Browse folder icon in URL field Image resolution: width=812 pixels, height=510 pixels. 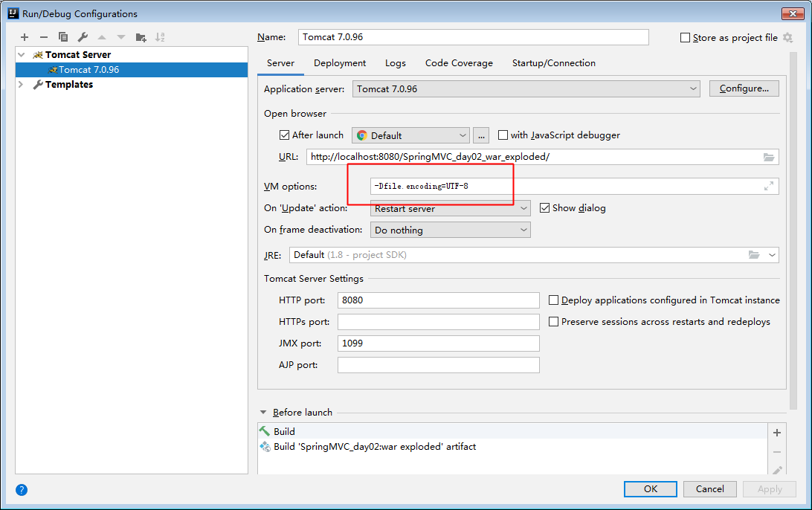point(769,157)
